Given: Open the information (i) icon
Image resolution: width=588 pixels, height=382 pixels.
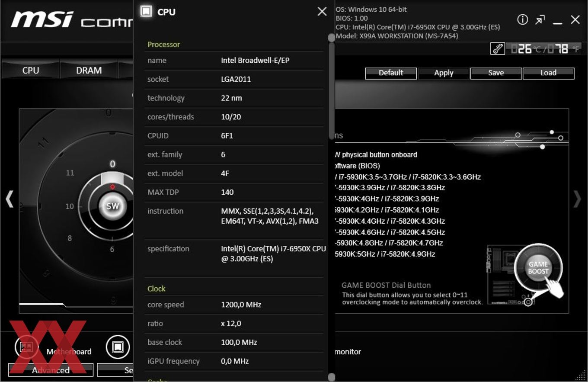Looking at the screenshot, I should tap(523, 19).
